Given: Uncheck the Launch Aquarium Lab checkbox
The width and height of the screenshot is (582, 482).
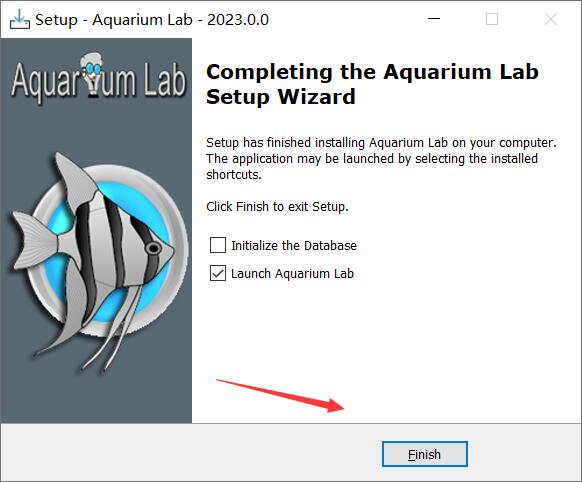Looking at the screenshot, I should (218, 273).
